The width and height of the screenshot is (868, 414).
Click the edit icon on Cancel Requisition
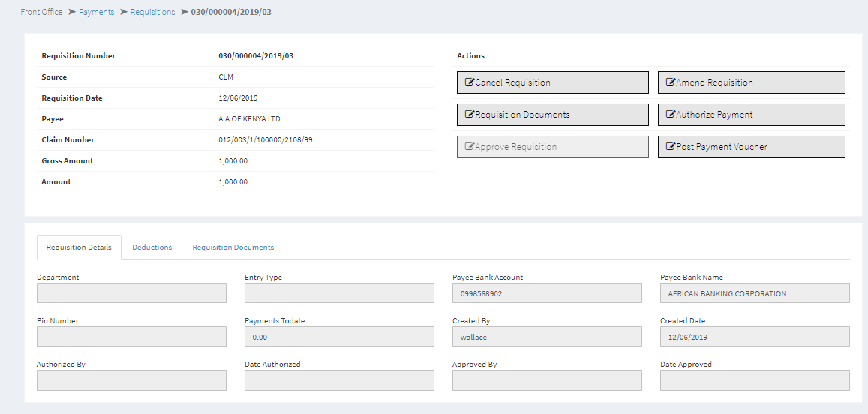(470, 82)
